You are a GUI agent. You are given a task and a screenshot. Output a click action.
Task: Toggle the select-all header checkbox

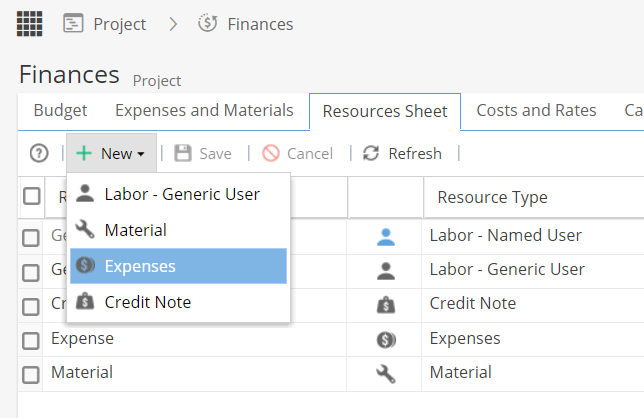pos(32,196)
